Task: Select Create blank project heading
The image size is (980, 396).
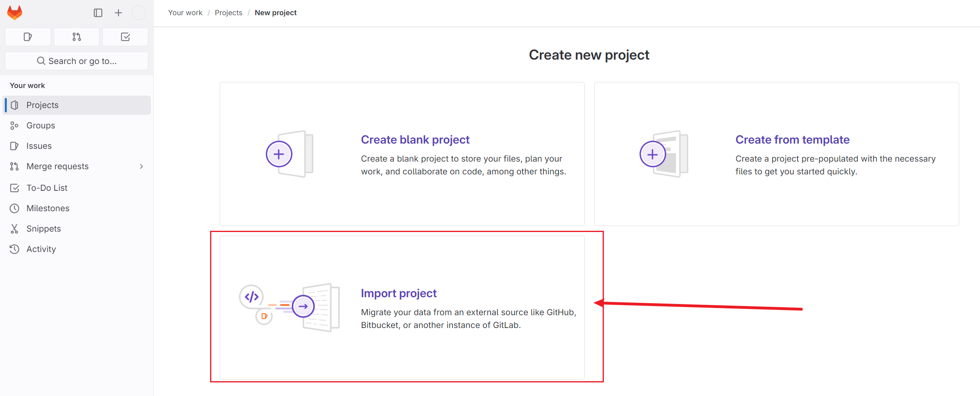Action: tap(415, 140)
